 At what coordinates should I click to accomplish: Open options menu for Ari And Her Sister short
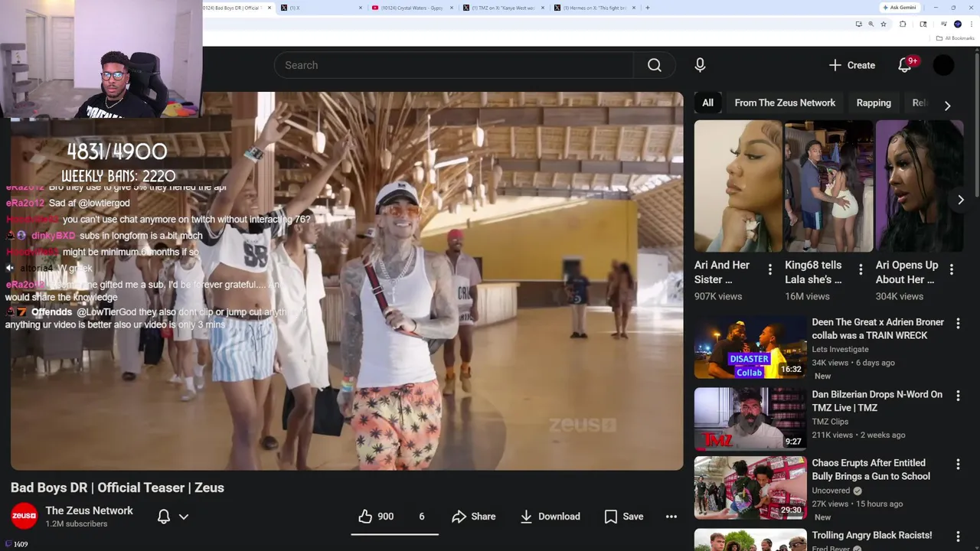point(769,269)
